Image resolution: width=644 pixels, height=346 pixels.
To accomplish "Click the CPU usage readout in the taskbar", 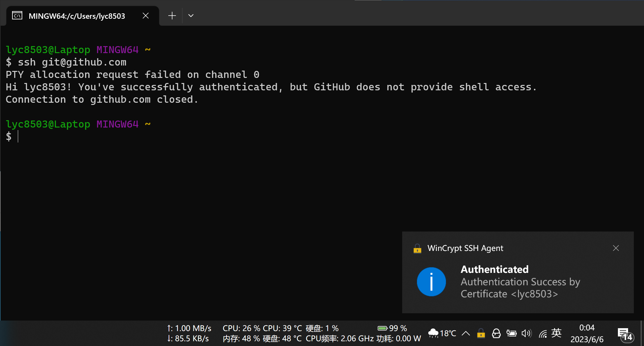I will [242, 328].
